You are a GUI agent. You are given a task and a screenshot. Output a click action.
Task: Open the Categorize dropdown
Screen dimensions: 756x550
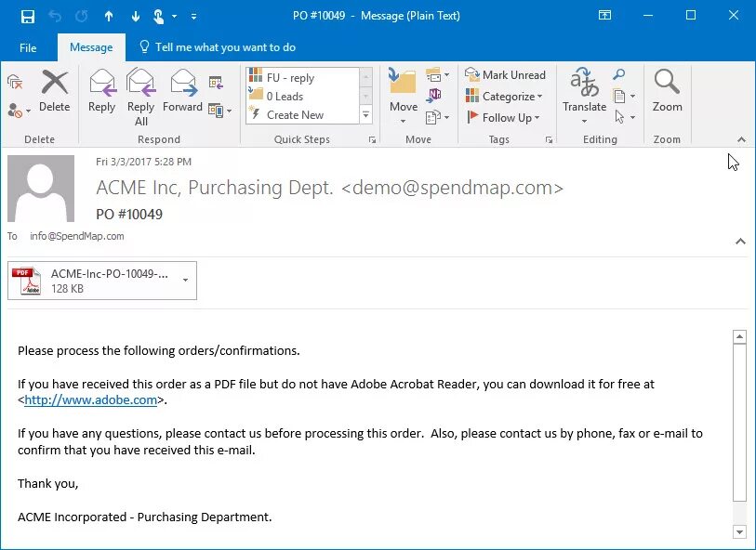pos(504,97)
